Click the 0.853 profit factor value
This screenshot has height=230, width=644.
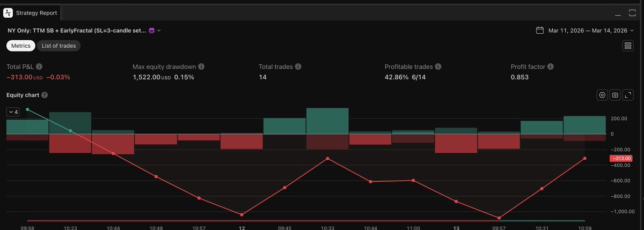(519, 77)
